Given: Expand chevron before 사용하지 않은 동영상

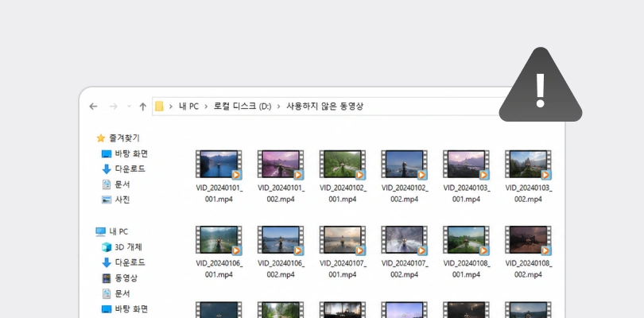Looking at the screenshot, I should coord(278,107).
